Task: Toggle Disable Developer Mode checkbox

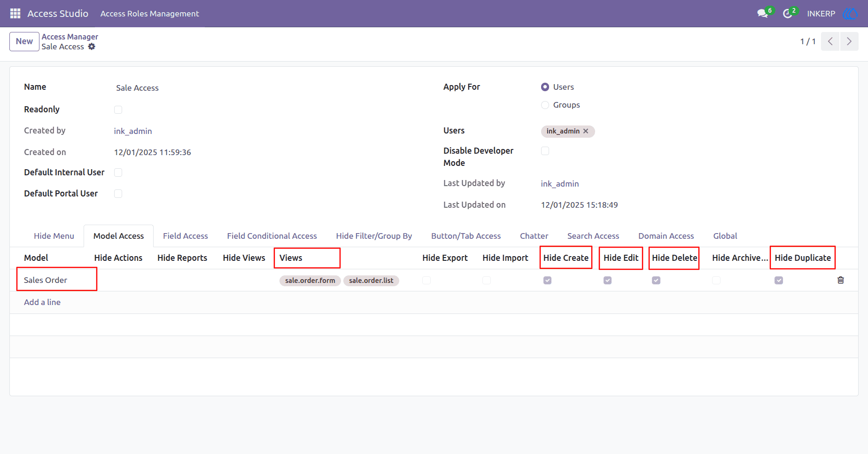Action: (x=545, y=151)
